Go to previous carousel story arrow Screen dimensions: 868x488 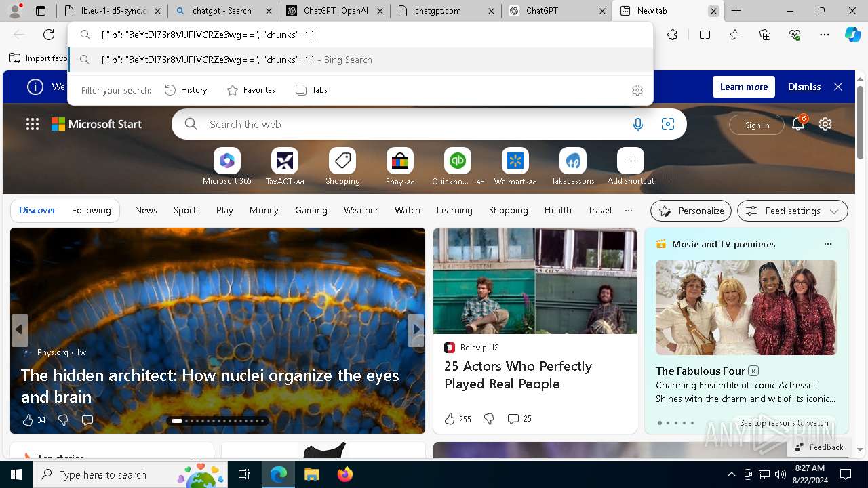pos(19,330)
